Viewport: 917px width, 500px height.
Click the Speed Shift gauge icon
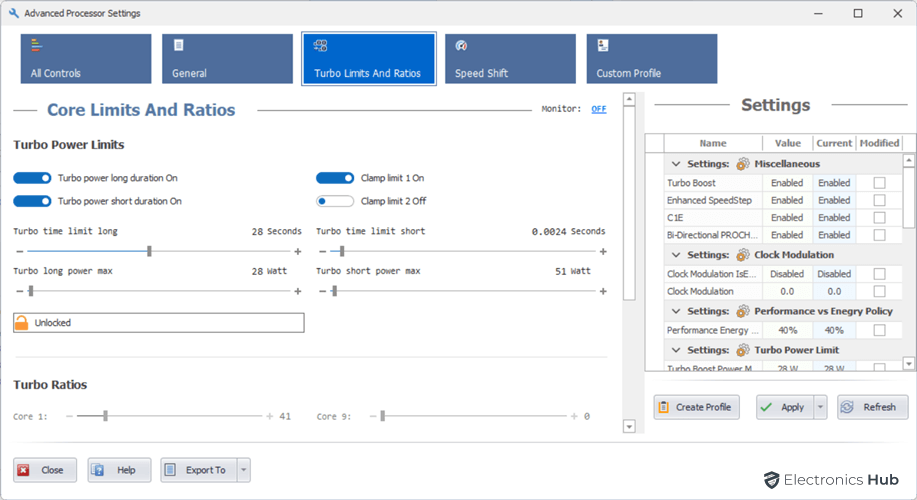pyautogui.click(x=461, y=45)
